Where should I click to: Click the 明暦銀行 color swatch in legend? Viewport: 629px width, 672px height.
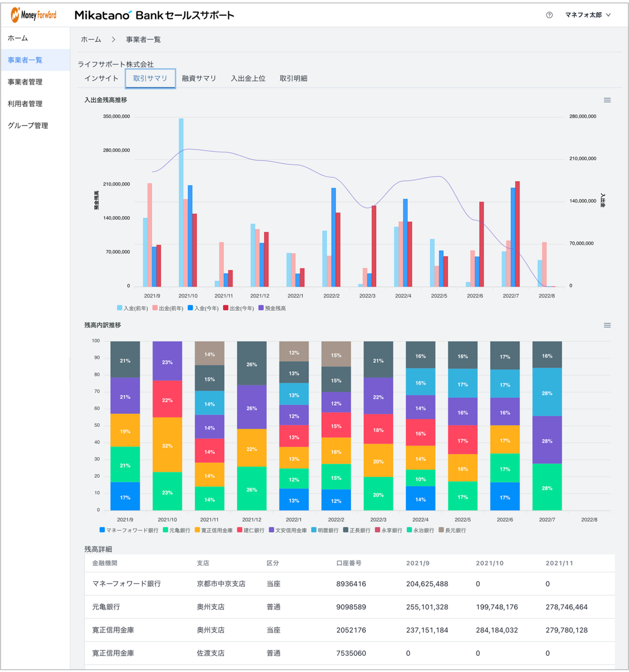click(314, 530)
